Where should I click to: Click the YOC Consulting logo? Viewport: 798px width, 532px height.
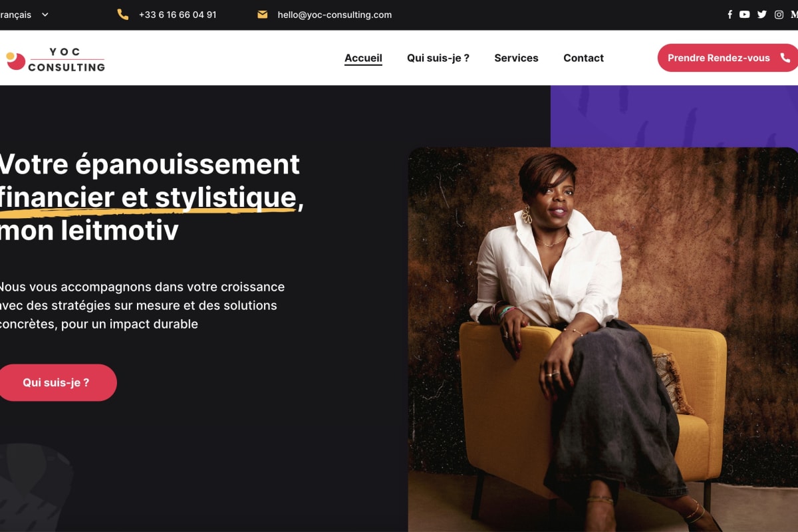(x=55, y=59)
